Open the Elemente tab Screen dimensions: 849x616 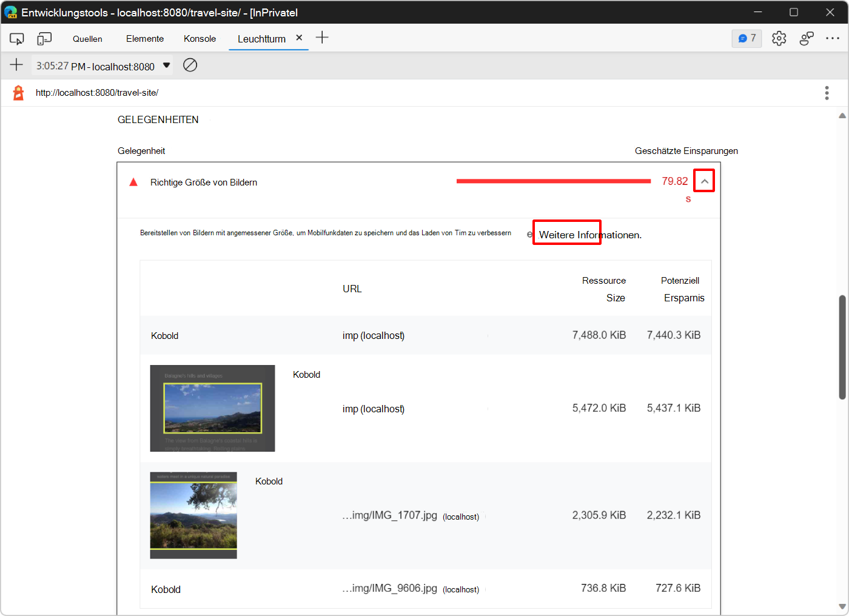(x=144, y=38)
